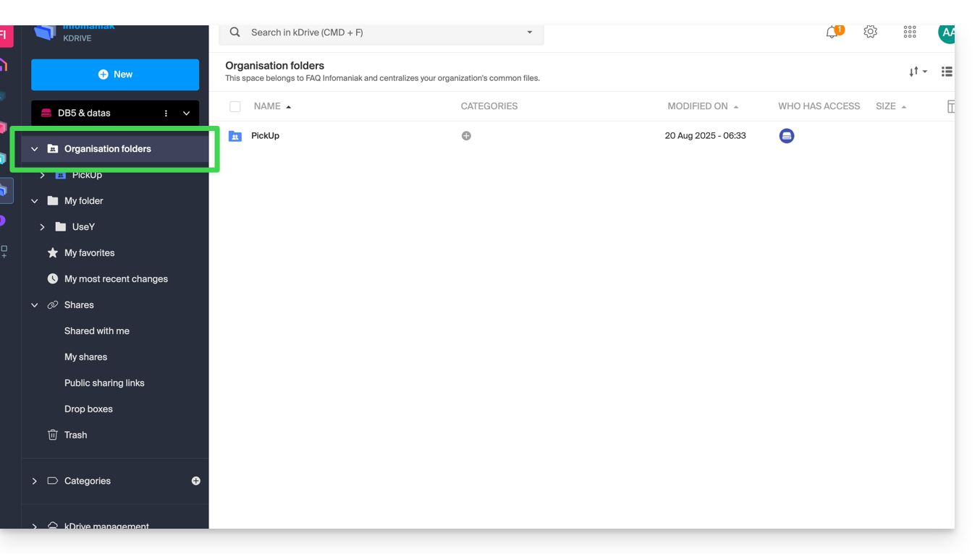Screen dimensions: 980x554
Task: Click the user avatar icon
Action: click(947, 33)
